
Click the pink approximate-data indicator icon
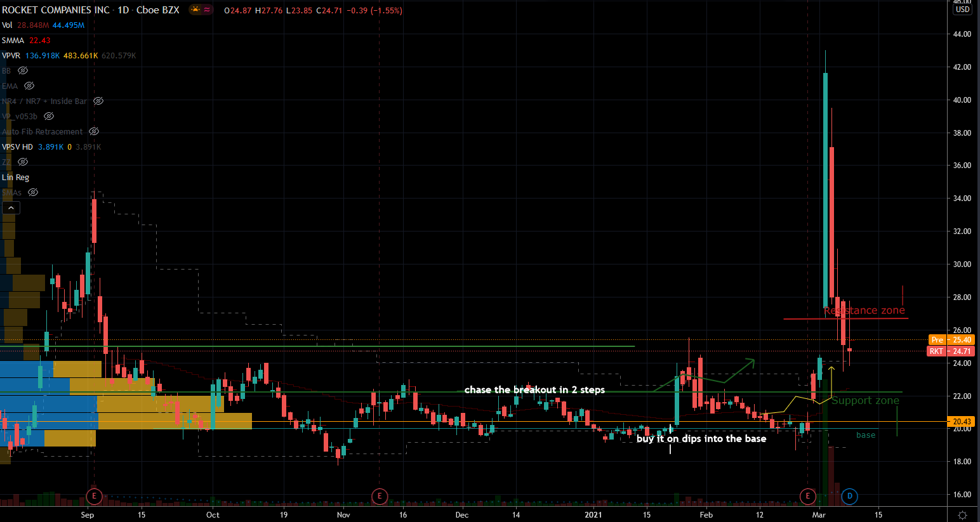[208, 10]
